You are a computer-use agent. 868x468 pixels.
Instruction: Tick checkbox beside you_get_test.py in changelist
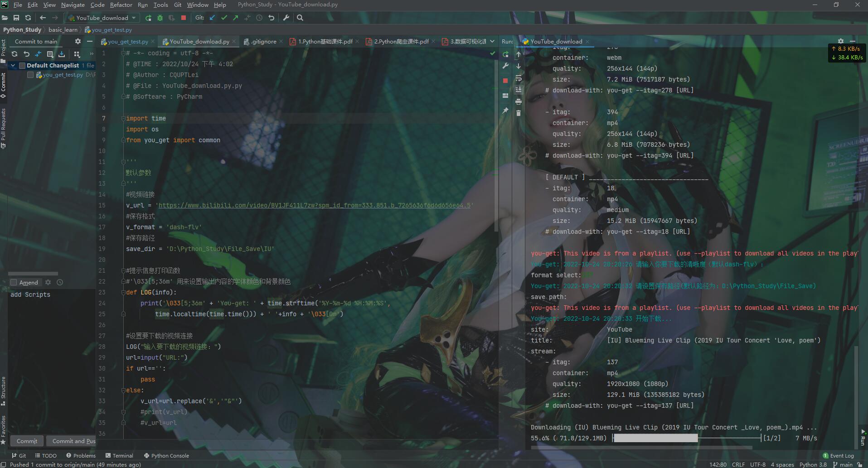tap(30, 75)
